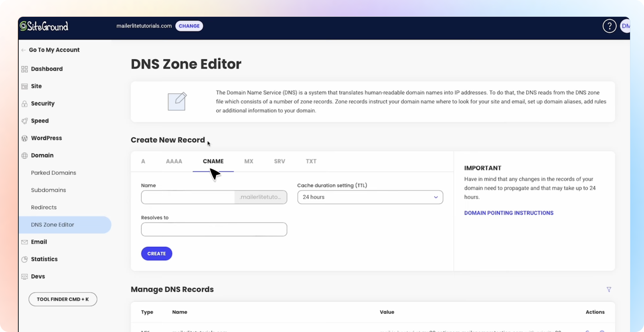The height and width of the screenshot is (332, 644).
Task: Click the Actions column header
Action: click(x=595, y=312)
